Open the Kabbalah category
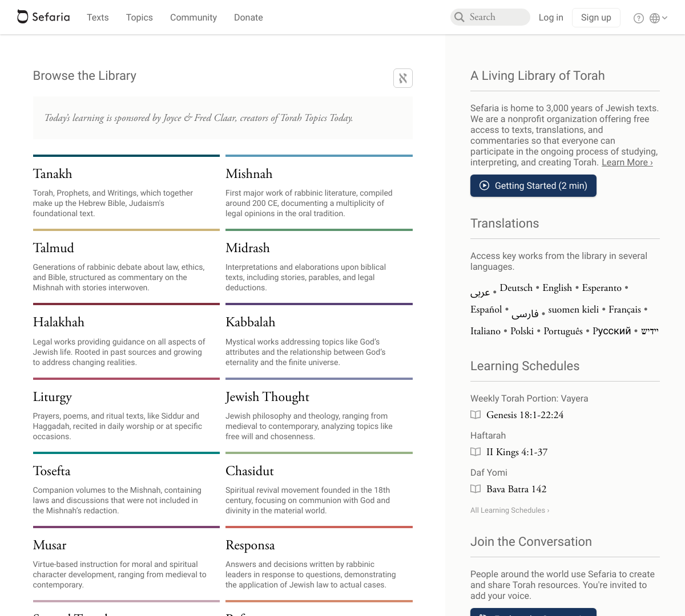Viewport: 685px width, 616px height. [x=251, y=322]
